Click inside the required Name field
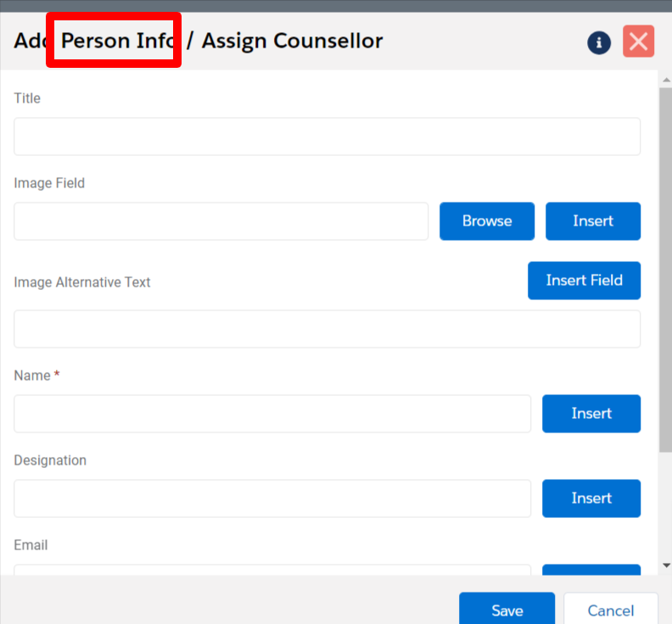The width and height of the screenshot is (672, 624). pos(272,414)
